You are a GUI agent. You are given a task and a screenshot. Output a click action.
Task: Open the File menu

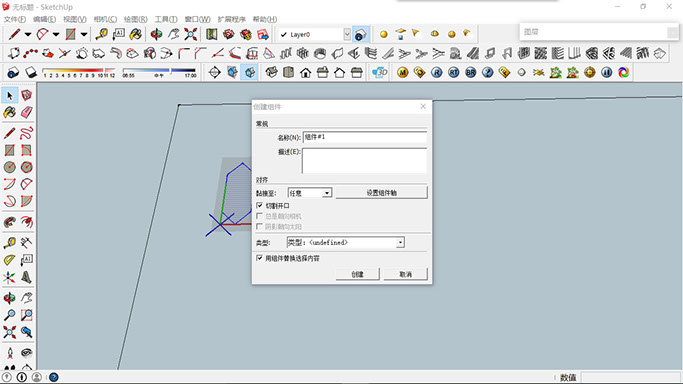14,19
